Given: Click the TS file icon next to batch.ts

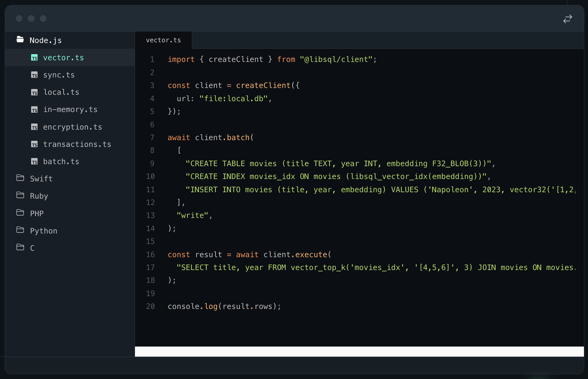Looking at the screenshot, I should pyautogui.click(x=35, y=162).
